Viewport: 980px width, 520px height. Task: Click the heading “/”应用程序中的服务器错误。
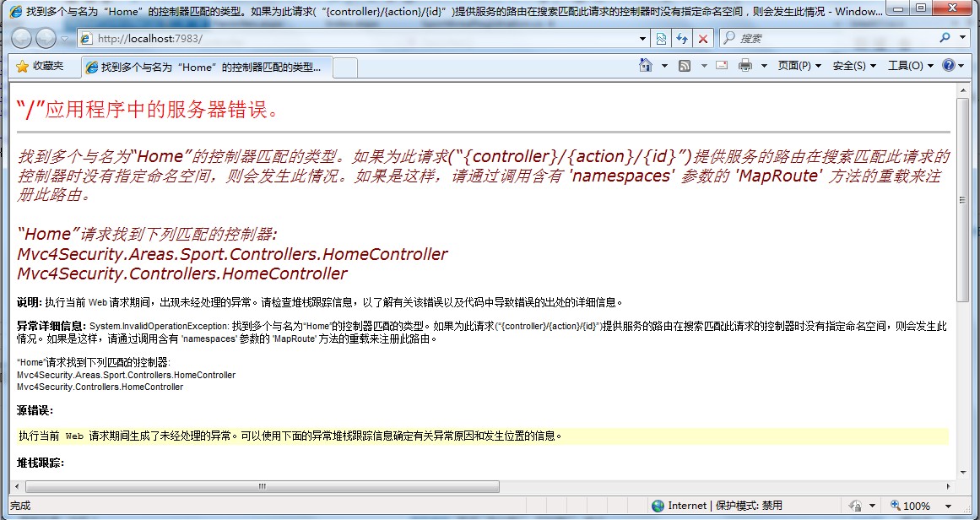[x=147, y=110]
